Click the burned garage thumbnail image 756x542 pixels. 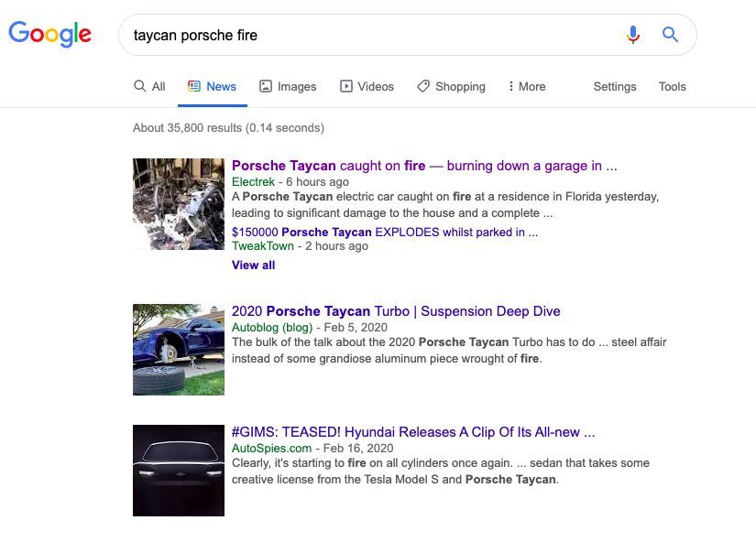(179, 203)
